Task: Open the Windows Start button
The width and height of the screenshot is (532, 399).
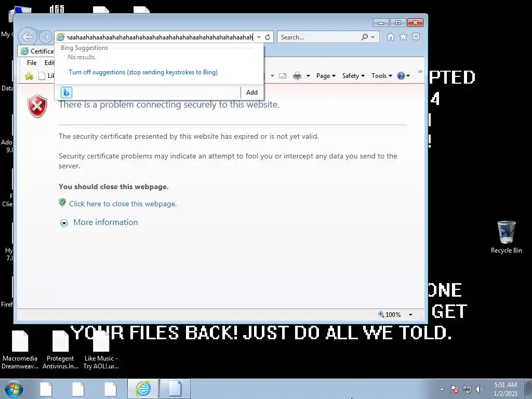Action: coord(14,389)
